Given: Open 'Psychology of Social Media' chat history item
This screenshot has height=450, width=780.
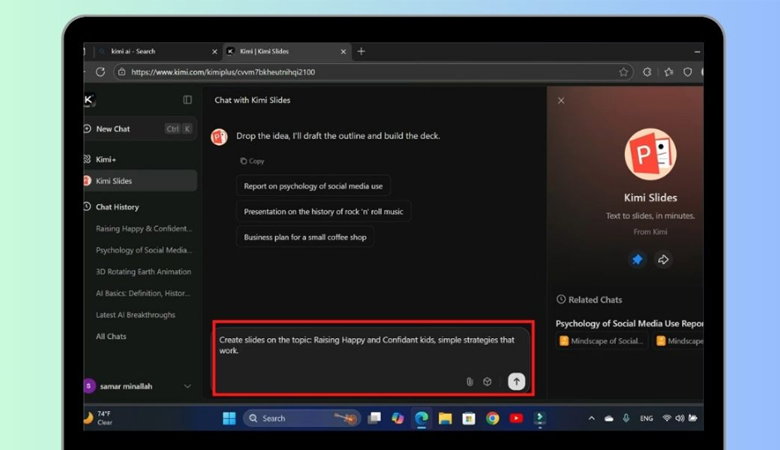Looking at the screenshot, I should pos(143,250).
